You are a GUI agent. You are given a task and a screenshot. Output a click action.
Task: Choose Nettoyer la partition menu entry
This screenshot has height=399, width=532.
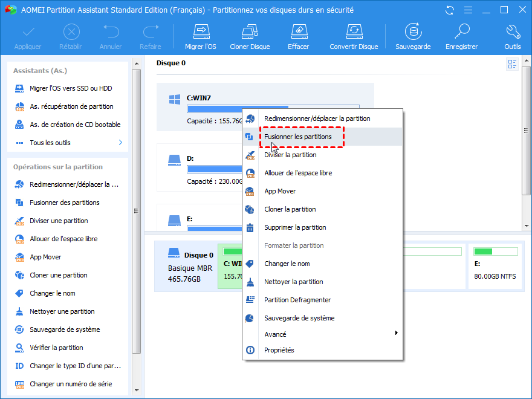point(322,282)
